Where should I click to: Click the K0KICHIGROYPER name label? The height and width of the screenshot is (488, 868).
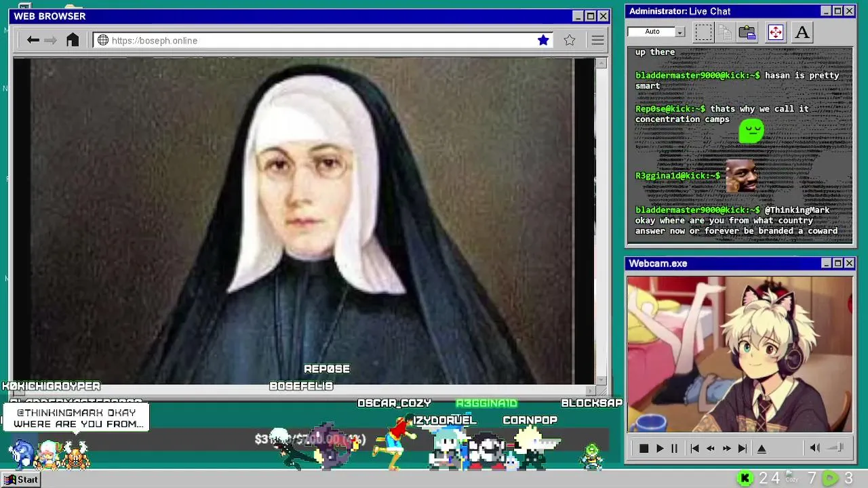point(52,386)
